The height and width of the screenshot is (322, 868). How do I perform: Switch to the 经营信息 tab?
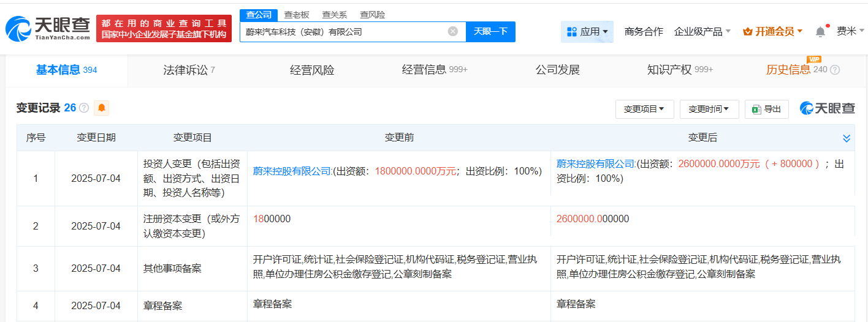point(435,70)
